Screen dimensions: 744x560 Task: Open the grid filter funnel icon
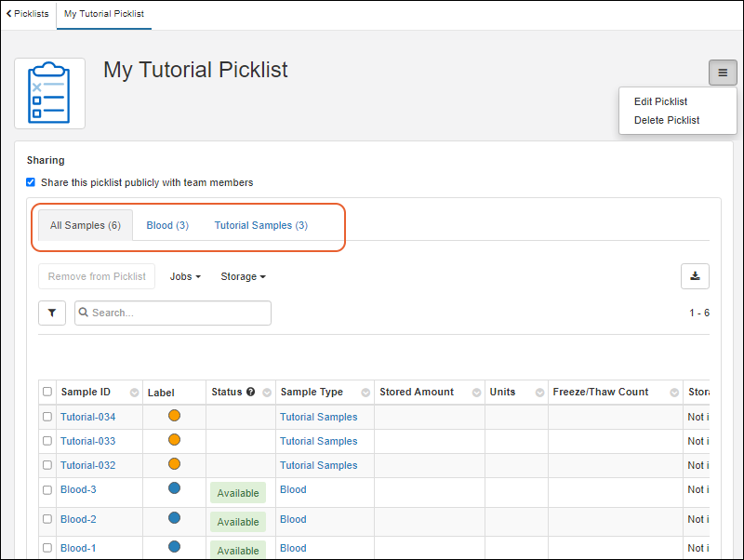(52, 313)
